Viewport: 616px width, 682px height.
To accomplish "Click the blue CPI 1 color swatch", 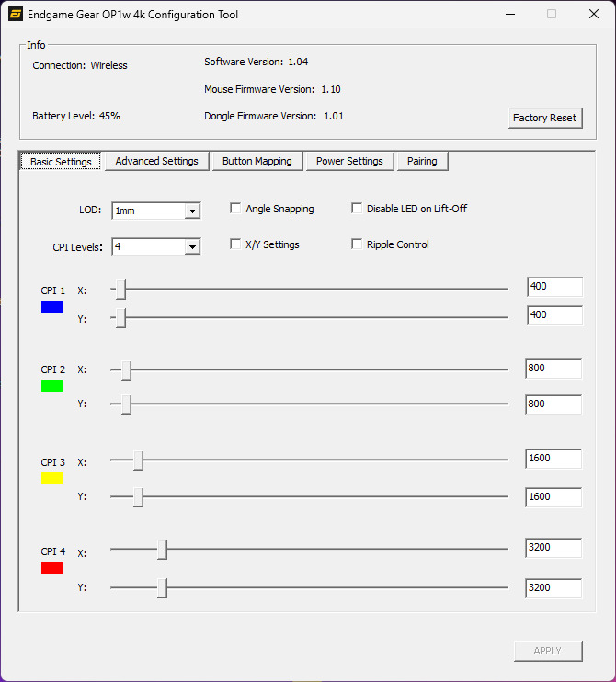I will (x=51, y=308).
